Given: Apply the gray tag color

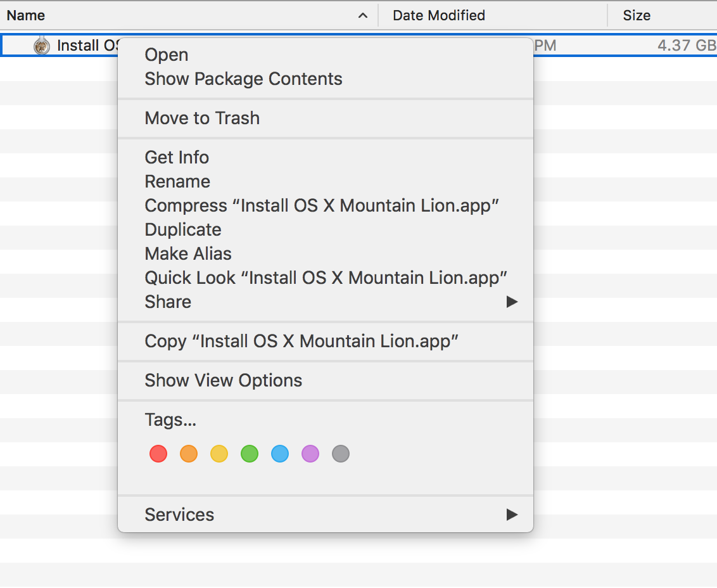Looking at the screenshot, I should 341,454.
